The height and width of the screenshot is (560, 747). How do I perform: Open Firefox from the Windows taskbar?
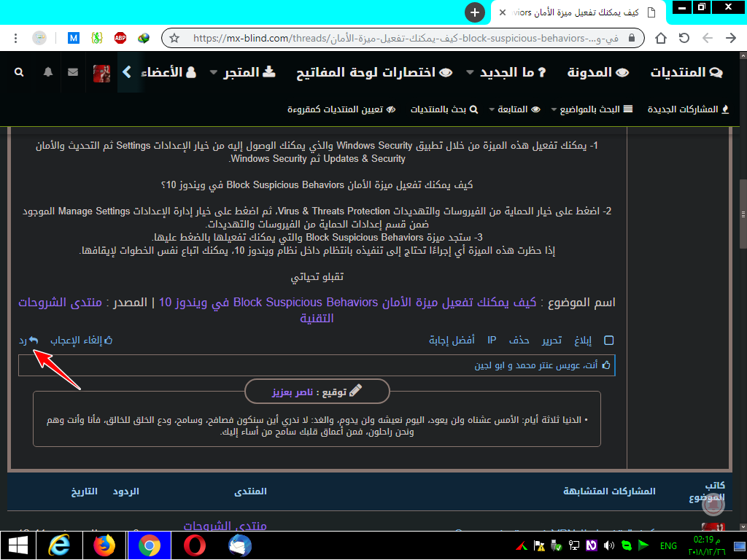(x=105, y=545)
